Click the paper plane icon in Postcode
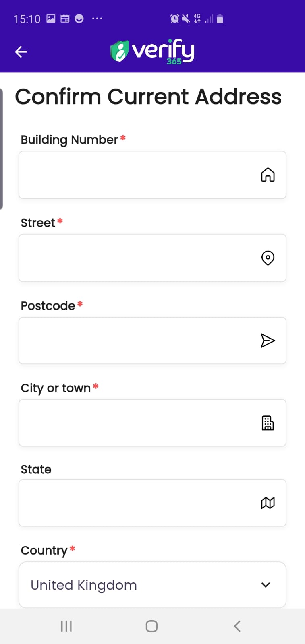305x644 pixels. (x=268, y=341)
